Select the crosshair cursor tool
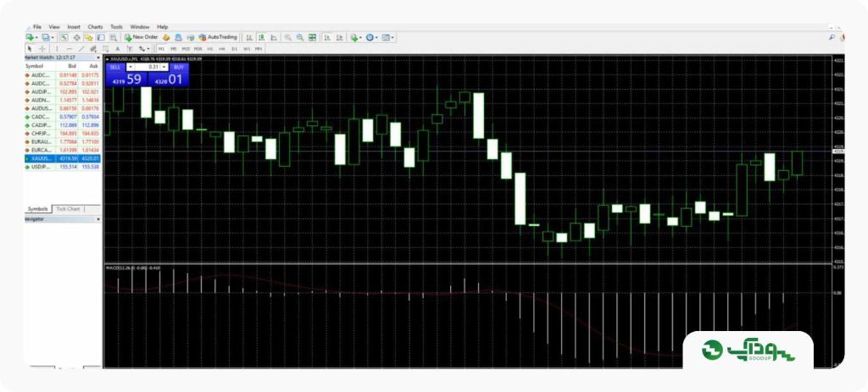The image size is (868, 392). pyautogui.click(x=42, y=48)
